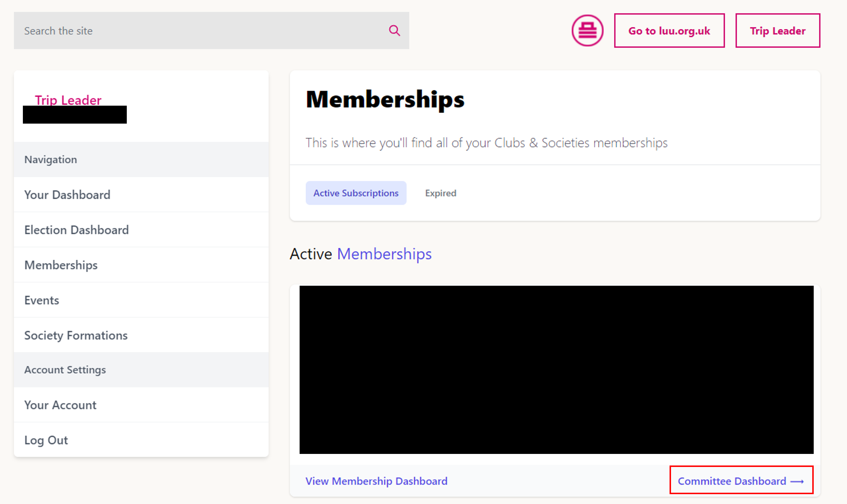Navigate to Election Dashboard
Viewport: 847px width, 504px height.
[76, 230]
